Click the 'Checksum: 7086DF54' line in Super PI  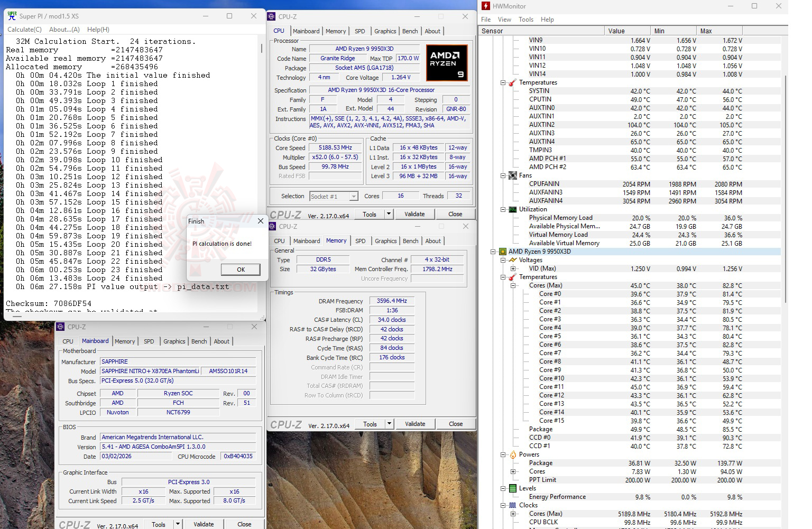(x=49, y=303)
